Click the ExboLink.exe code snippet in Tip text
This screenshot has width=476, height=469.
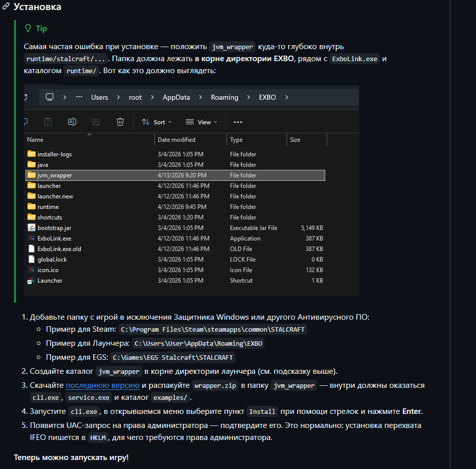(355, 59)
